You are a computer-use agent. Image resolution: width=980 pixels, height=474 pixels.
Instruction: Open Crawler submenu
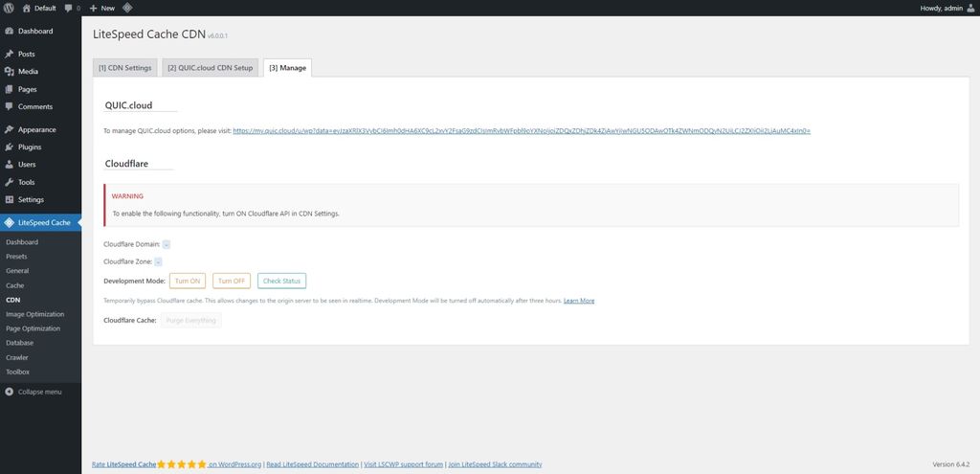point(17,358)
